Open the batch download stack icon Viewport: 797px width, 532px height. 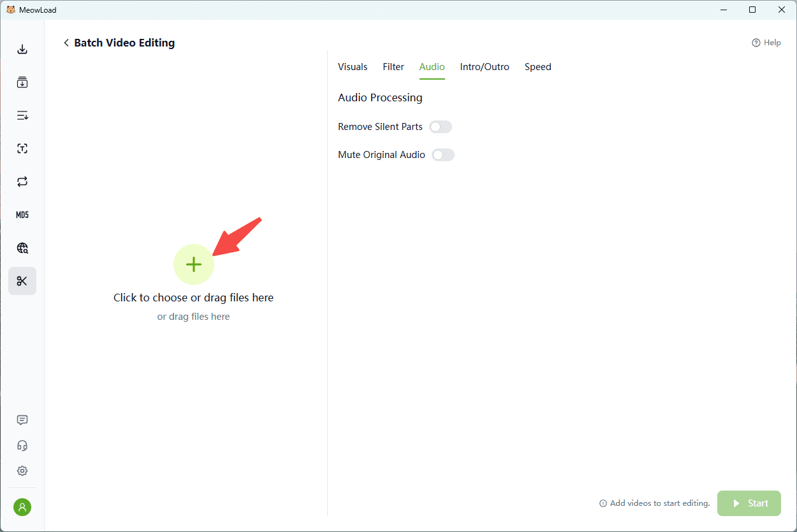pos(22,83)
